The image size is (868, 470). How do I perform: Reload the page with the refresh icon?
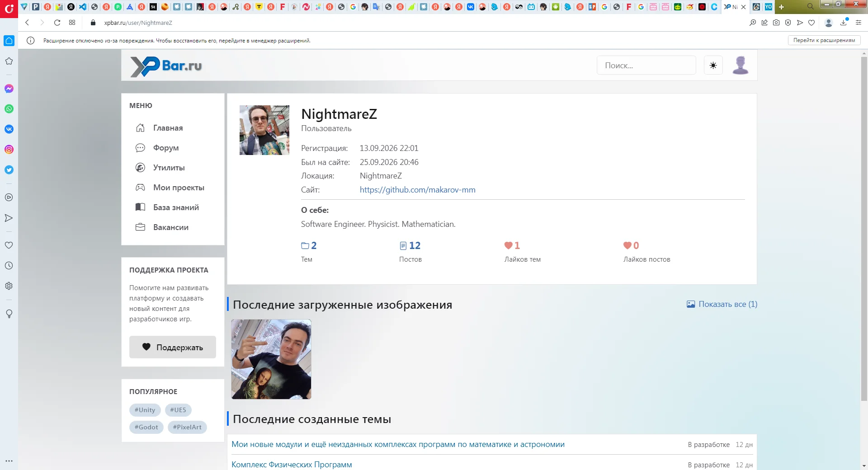click(x=57, y=23)
